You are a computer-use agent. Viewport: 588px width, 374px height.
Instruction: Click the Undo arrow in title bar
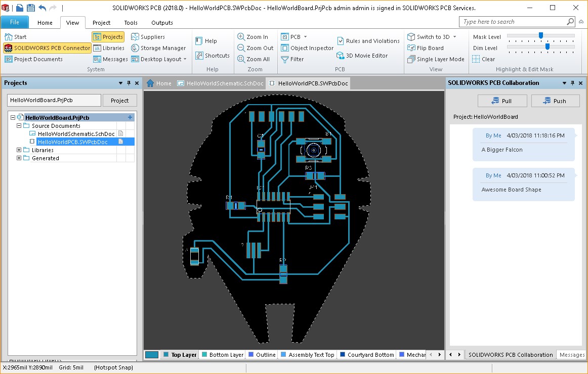(42, 8)
